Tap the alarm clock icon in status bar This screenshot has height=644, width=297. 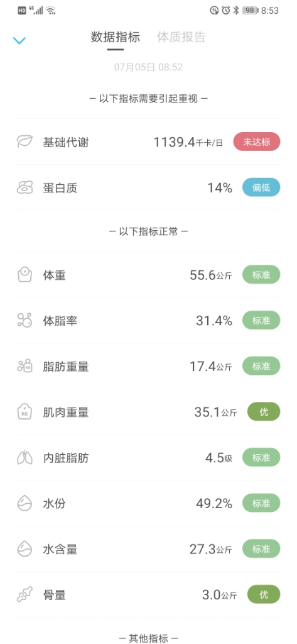(225, 11)
